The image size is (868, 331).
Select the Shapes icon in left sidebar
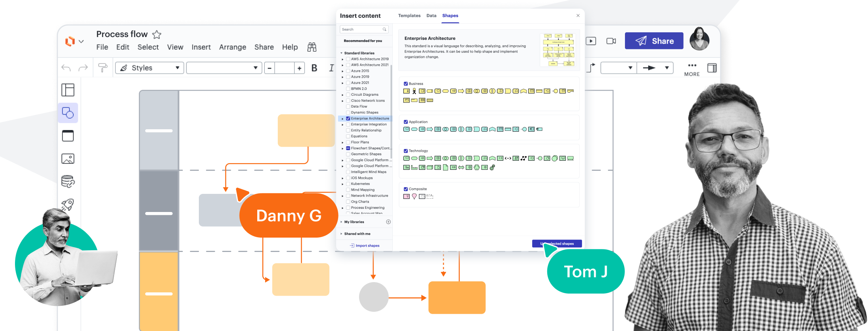tap(68, 113)
